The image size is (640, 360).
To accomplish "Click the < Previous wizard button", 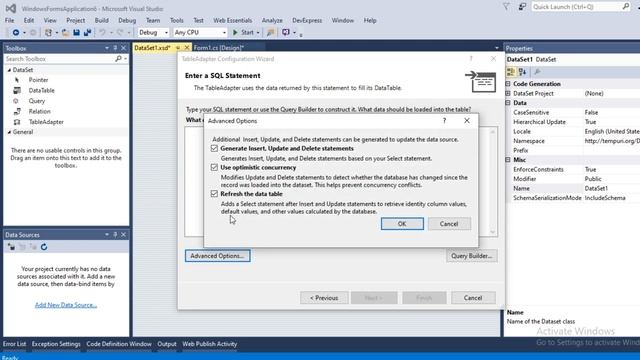I will click(324, 298).
